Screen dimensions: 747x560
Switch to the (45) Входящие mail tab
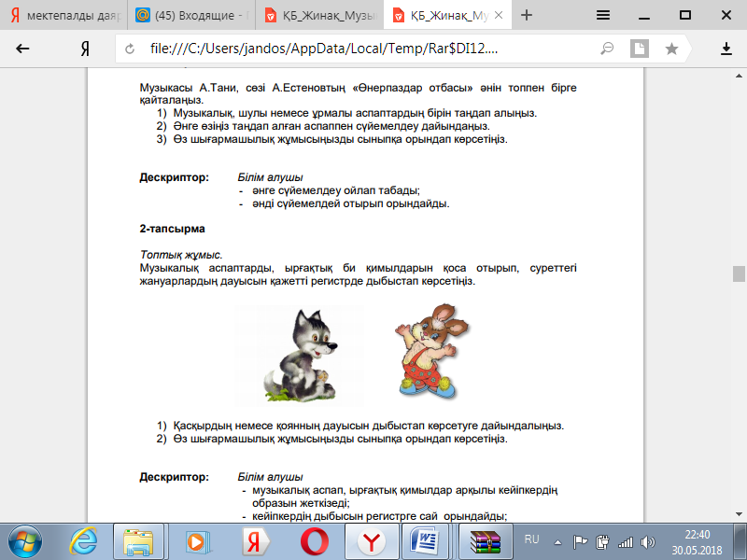pyautogui.click(x=191, y=15)
